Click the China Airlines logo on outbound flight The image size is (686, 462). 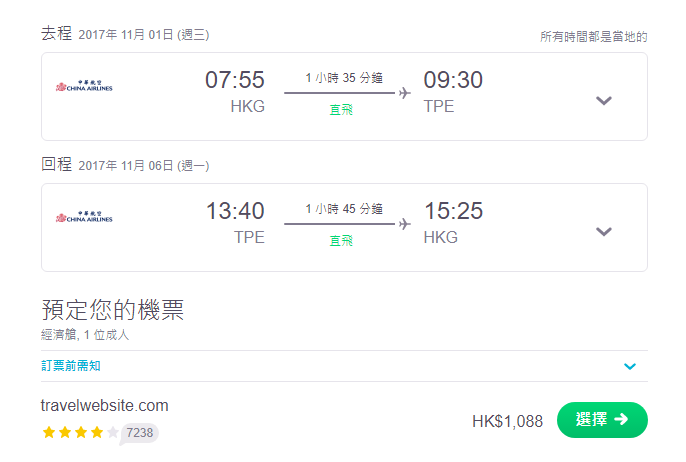(84, 86)
